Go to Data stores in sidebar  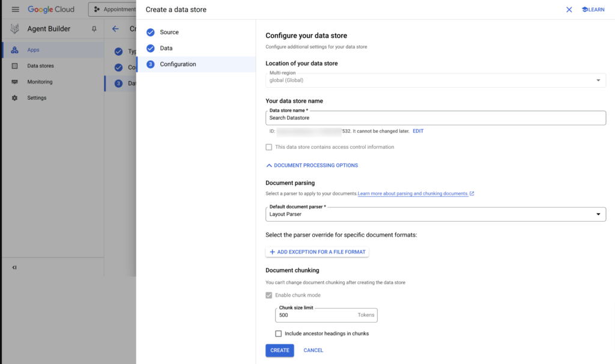40,66
